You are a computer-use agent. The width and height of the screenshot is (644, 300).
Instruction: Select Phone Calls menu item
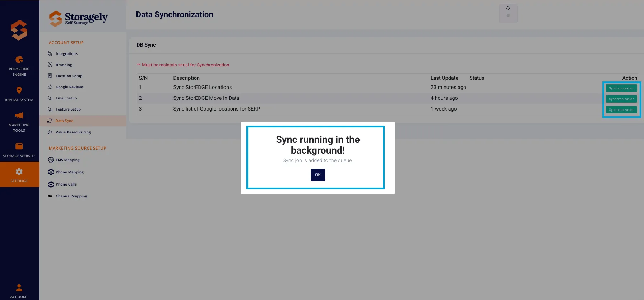(66, 184)
